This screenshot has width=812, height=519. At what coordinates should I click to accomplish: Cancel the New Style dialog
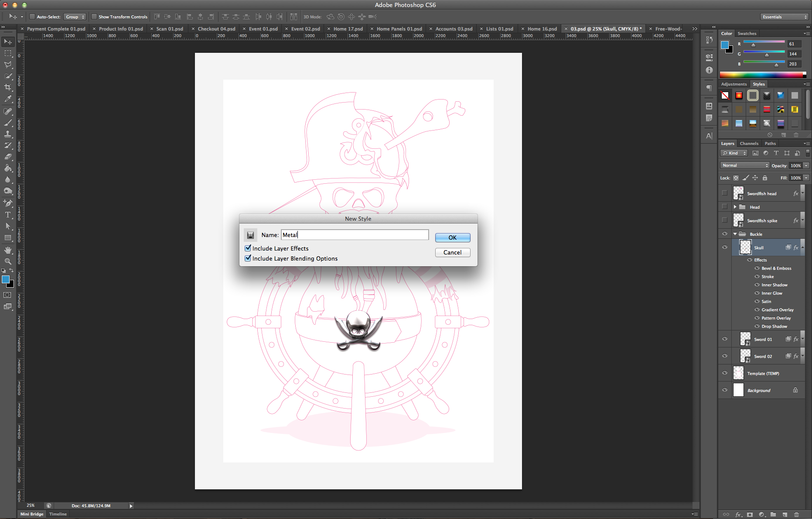453,252
